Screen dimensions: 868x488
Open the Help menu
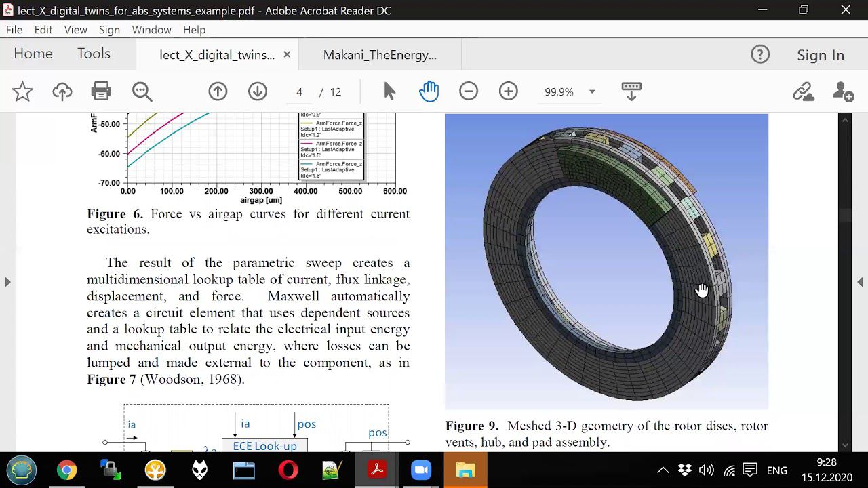pyautogui.click(x=194, y=30)
